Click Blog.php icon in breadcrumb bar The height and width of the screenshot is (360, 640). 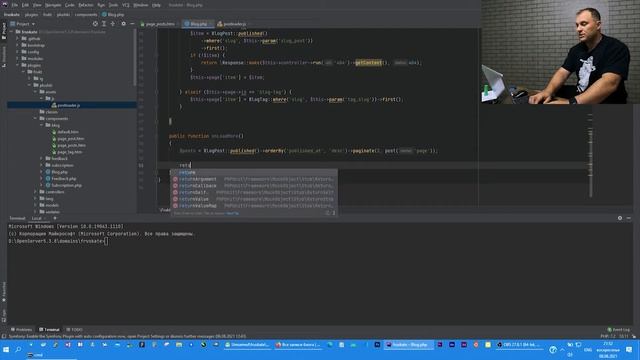[104, 15]
